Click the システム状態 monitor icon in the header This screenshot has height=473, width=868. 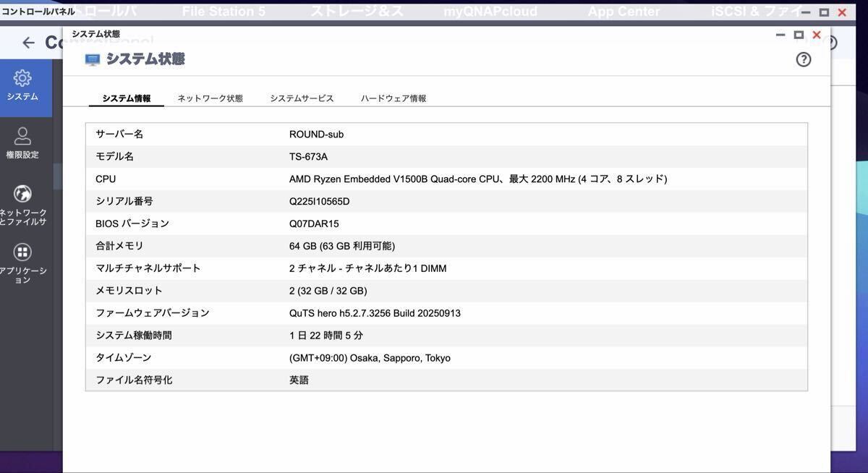click(x=91, y=59)
